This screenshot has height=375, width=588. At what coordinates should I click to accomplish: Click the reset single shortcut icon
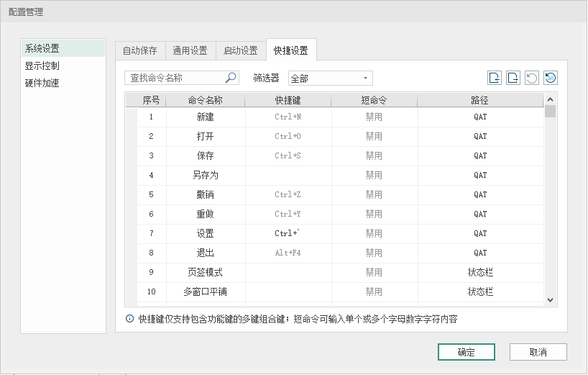point(532,78)
